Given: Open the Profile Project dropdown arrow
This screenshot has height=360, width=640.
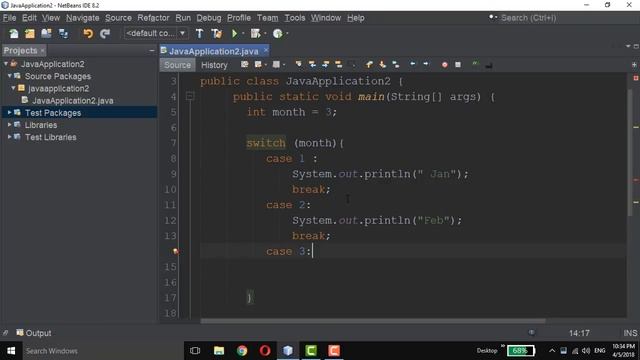Looking at the screenshot, I should click(287, 33).
